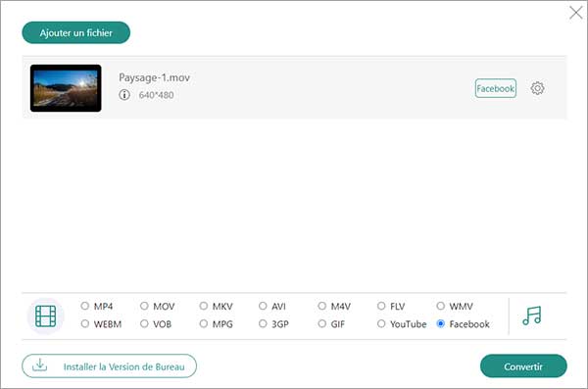Click the Facebook format tag on file row

coord(495,88)
